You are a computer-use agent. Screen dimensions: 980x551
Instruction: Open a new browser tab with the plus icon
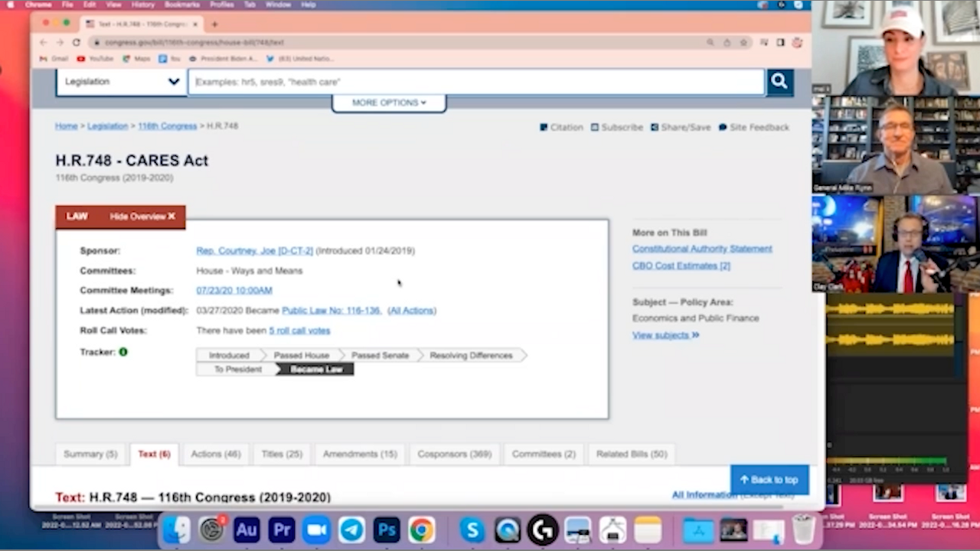point(214,24)
